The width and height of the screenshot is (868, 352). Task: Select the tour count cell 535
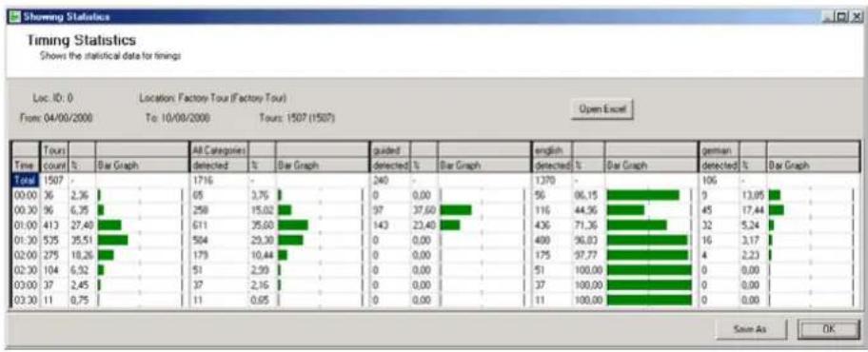(54, 240)
